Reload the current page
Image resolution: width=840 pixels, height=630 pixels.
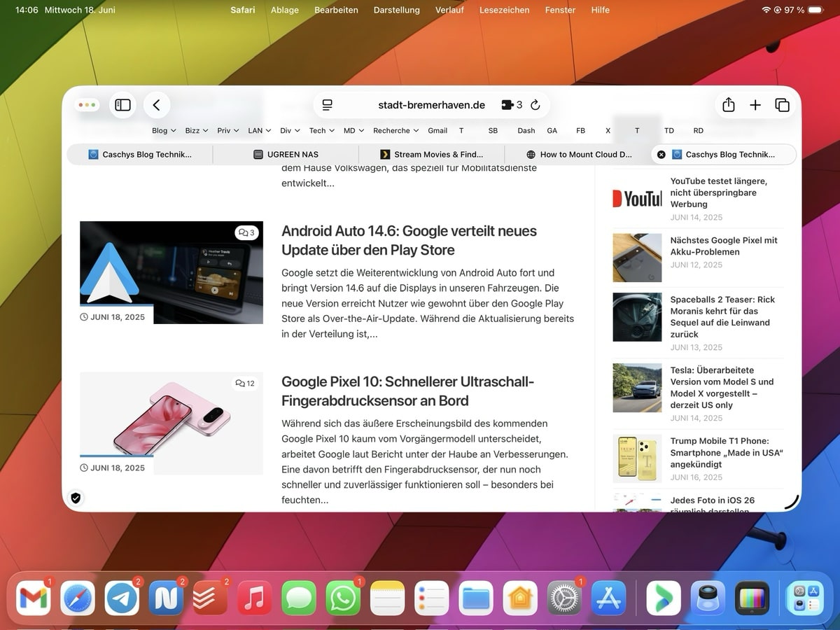click(x=535, y=105)
